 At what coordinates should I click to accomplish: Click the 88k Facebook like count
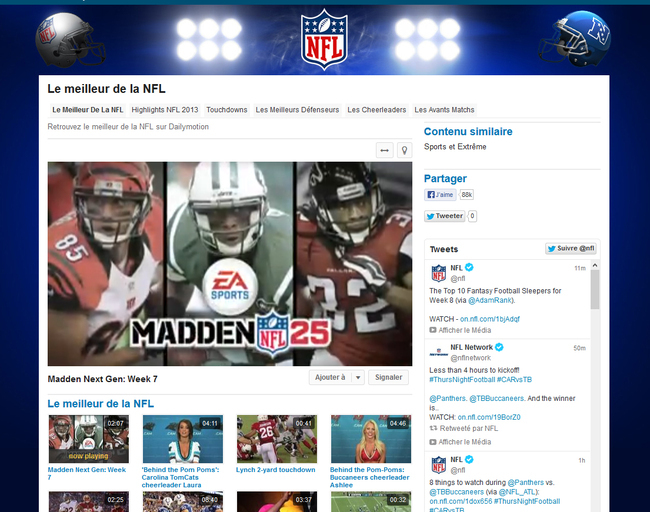(466, 194)
